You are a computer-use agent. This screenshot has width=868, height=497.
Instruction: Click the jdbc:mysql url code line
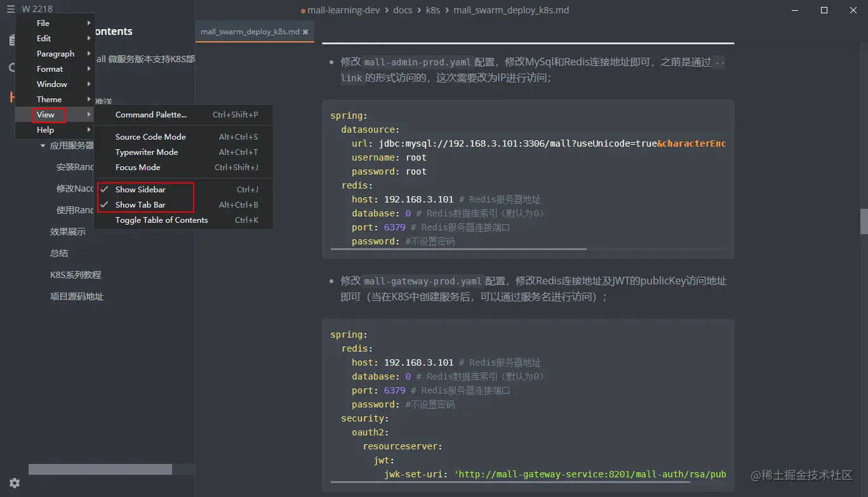(x=538, y=143)
